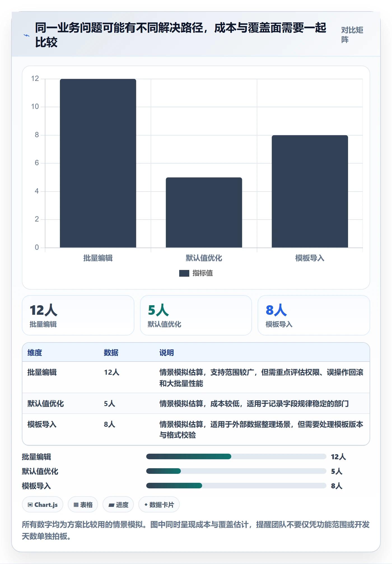Select the 模板导入 row name in the table
The width and height of the screenshot is (392, 564).
pyautogui.click(x=42, y=425)
